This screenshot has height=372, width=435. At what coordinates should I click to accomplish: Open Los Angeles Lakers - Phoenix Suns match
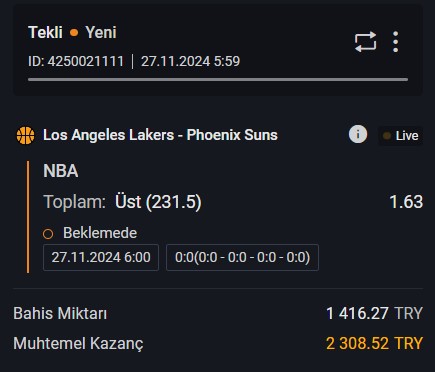[x=160, y=135]
